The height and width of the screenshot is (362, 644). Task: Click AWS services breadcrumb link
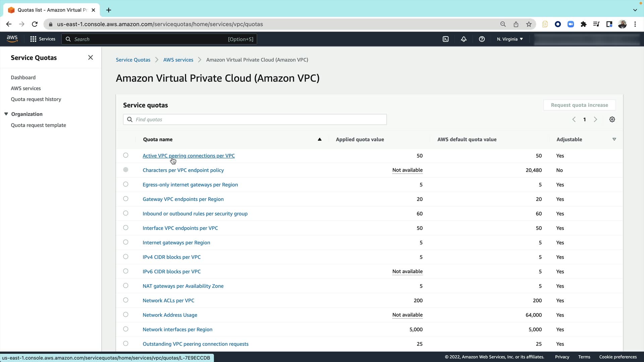pos(178,60)
